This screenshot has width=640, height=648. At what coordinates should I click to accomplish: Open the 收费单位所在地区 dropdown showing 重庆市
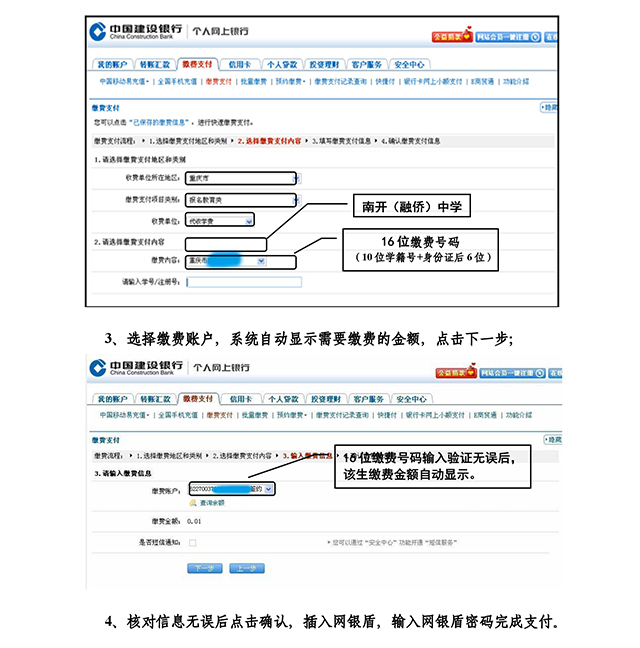pyautogui.click(x=243, y=178)
